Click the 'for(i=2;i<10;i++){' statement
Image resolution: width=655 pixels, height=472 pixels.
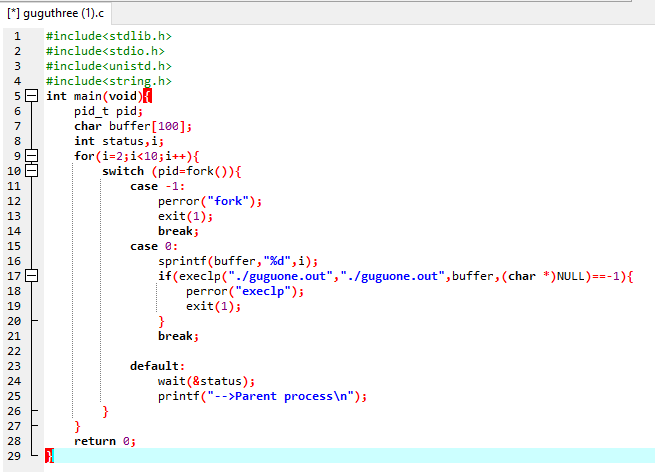(137, 156)
